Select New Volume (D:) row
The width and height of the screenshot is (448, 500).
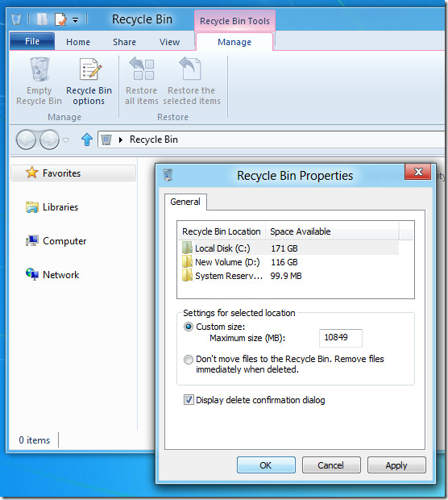click(288, 262)
